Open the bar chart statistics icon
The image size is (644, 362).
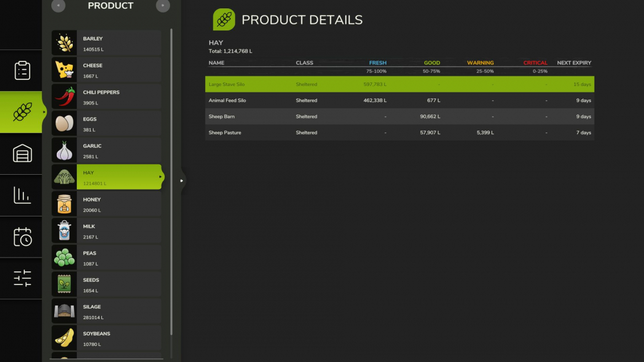tap(21, 195)
